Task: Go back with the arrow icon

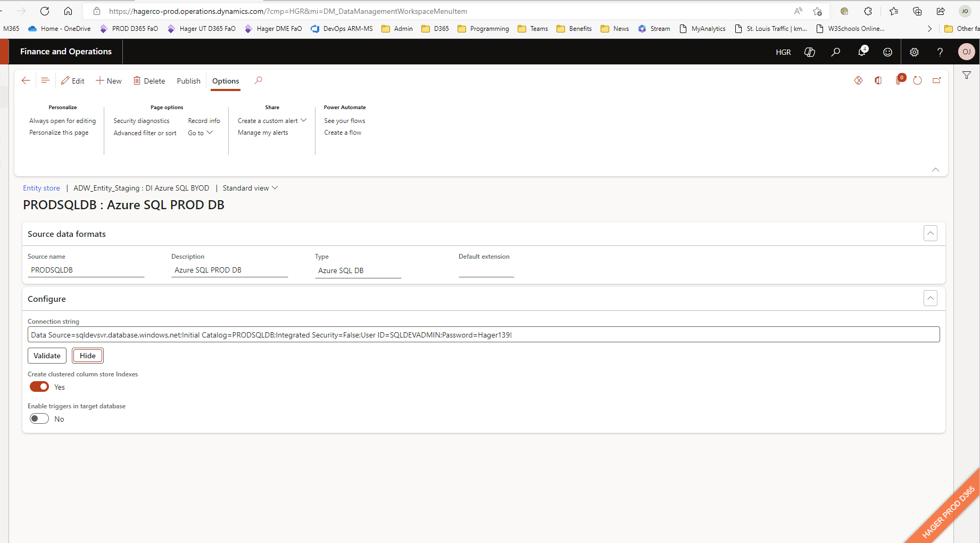Action: click(x=26, y=80)
